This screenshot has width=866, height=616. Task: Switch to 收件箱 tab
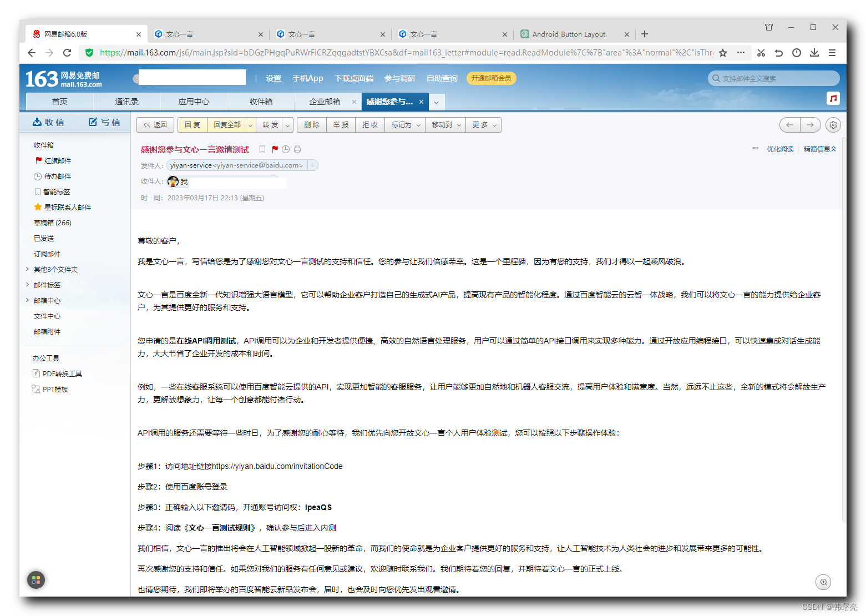coord(261,102)
